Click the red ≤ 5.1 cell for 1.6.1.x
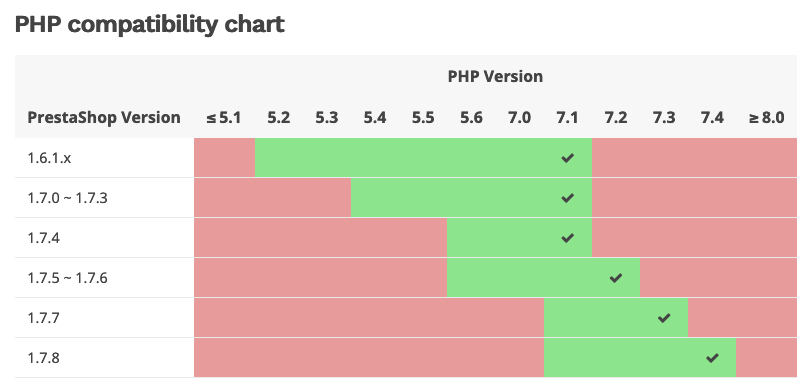The height and width of the screenshot is (384, 810). 224,158
